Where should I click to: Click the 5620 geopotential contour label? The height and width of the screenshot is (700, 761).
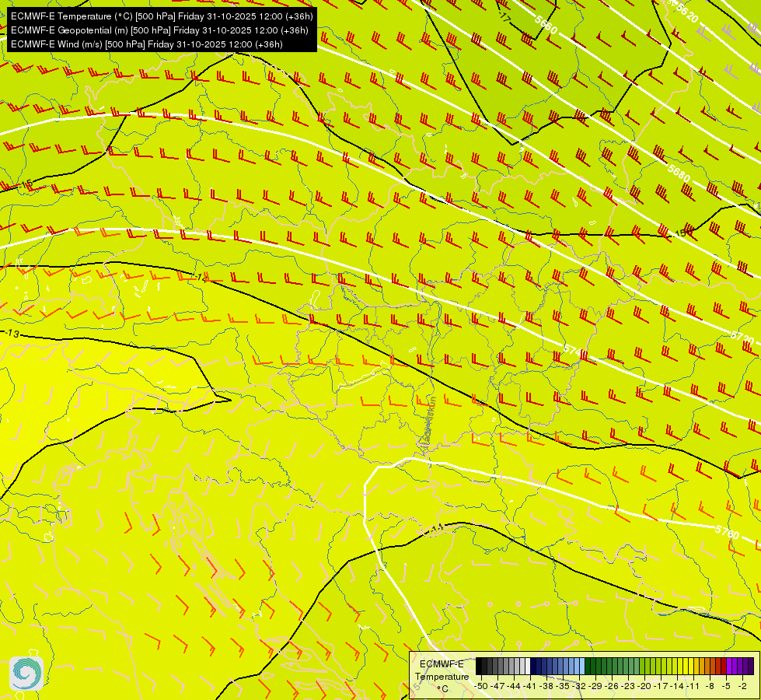pos(686,13)
